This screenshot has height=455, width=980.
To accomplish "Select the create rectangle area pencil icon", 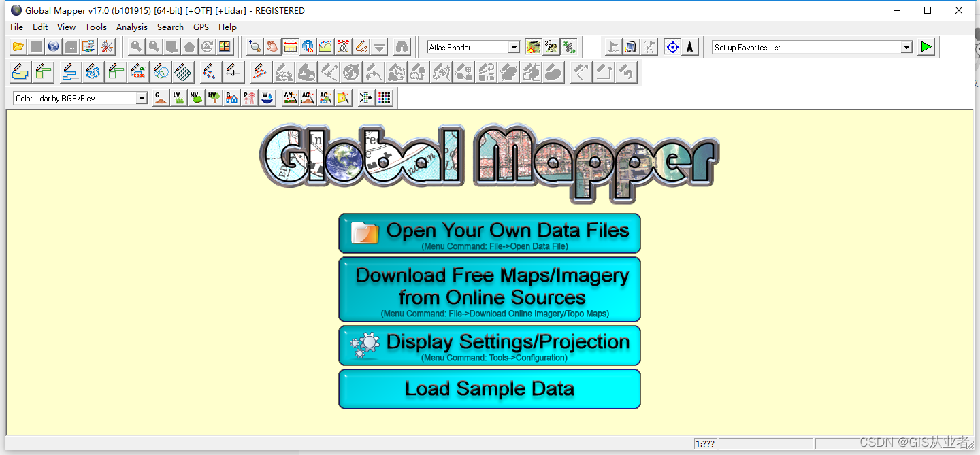I will [x=44, y=71].
